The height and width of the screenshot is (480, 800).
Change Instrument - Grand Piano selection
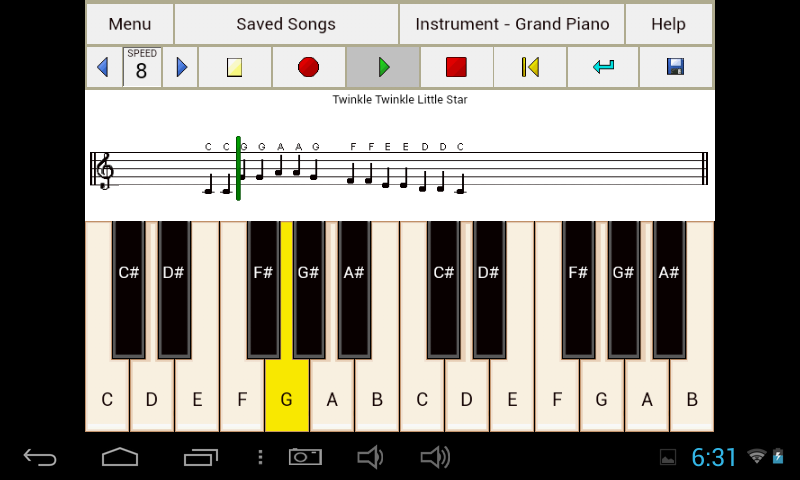pyautogui.click(x=512, y=24)
